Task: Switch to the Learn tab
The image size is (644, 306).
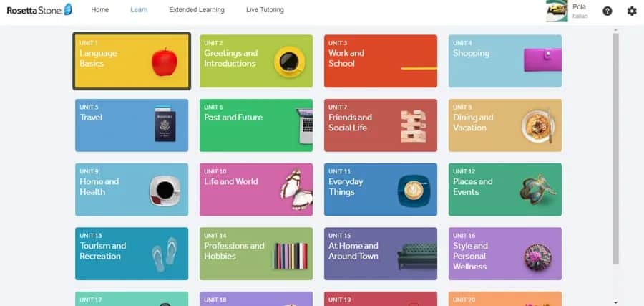Action: (x=139, y=10)
